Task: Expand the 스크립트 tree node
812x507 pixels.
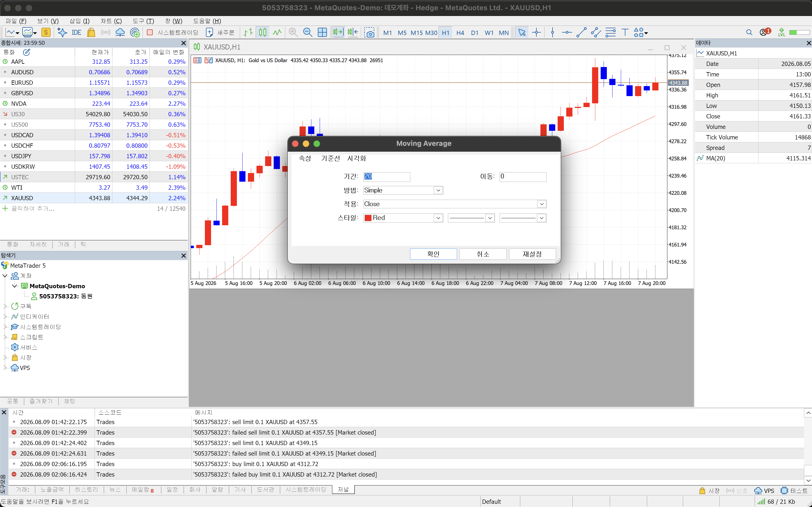Action: click(5, 337)
